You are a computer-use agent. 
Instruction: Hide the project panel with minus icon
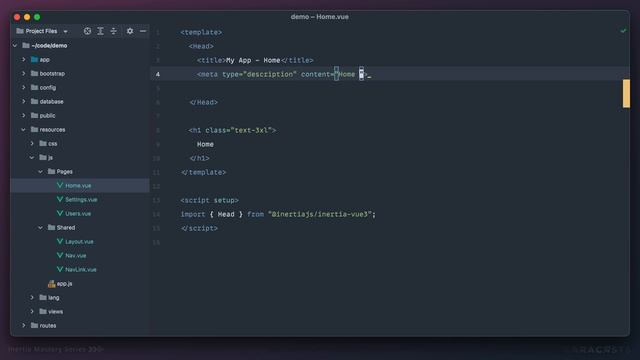pos(143,31)
